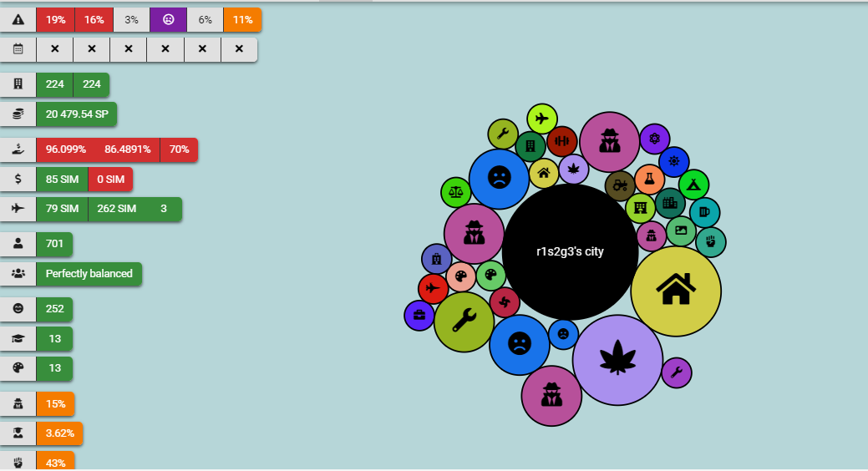Click the student icon beside 3.62%

click(18, 433)
